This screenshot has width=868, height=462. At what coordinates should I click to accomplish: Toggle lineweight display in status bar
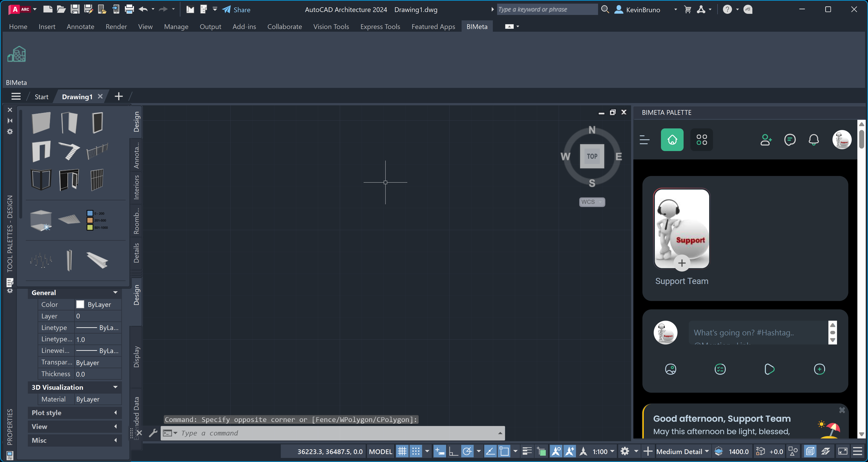click(x=527, y=452)
